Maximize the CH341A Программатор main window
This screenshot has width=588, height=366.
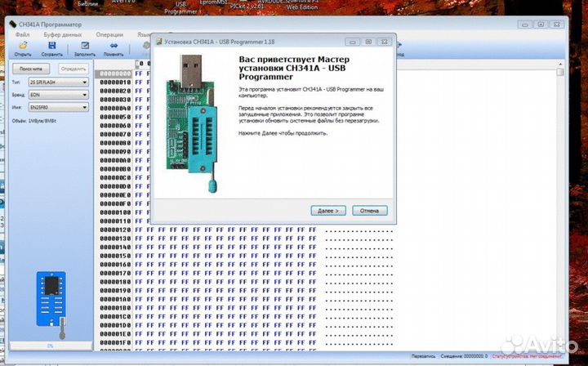point(541,25)
